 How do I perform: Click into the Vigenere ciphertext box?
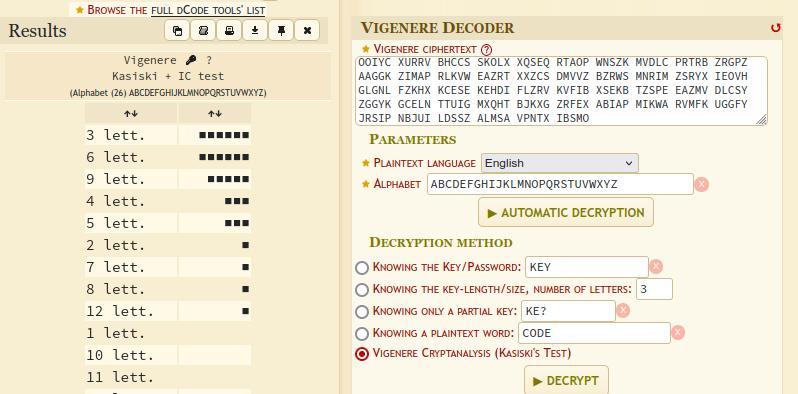pos(561,91)
